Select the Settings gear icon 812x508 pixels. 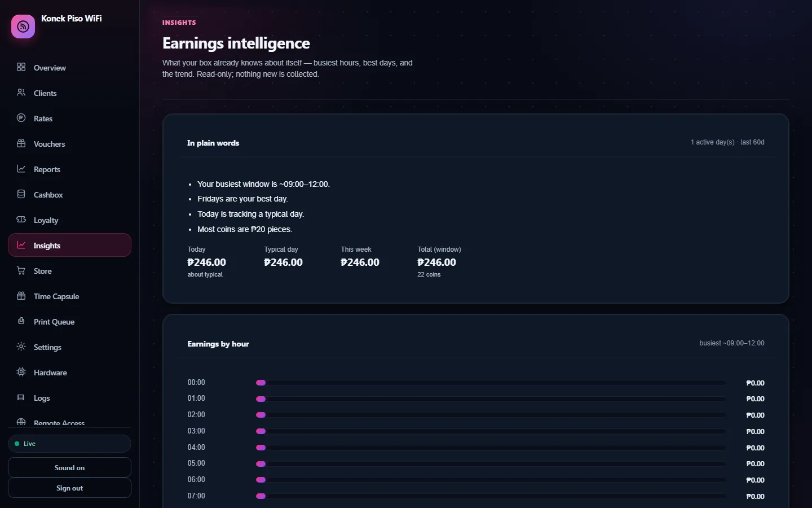[x=21, y=347]
